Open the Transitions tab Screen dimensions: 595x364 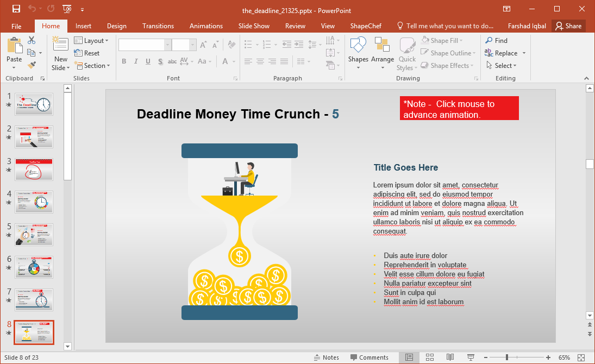(x=158, y=26)
